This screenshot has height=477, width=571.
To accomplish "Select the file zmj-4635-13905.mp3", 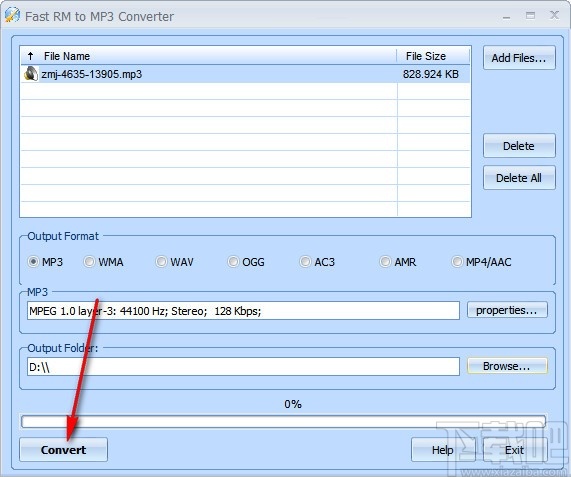I will click(x=245, y=74).
